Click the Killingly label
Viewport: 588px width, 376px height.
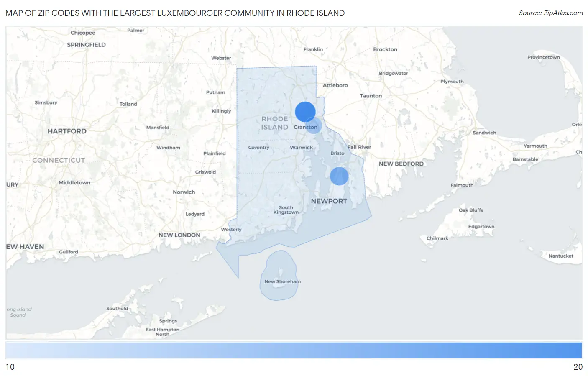click(222, 111)
